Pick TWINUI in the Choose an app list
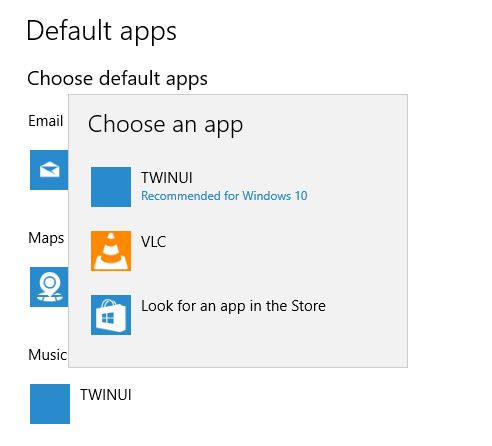Image resolution: width=492 pixels, height=446 pixels. point(167,178)
